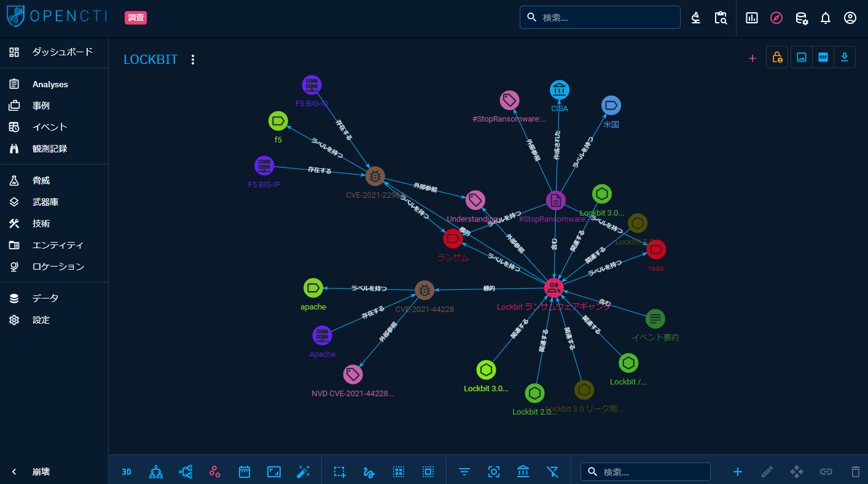The width and height of the screenshot is (868, 484).
Task: Open 観測記録 section
Action: tap(54, 149)
